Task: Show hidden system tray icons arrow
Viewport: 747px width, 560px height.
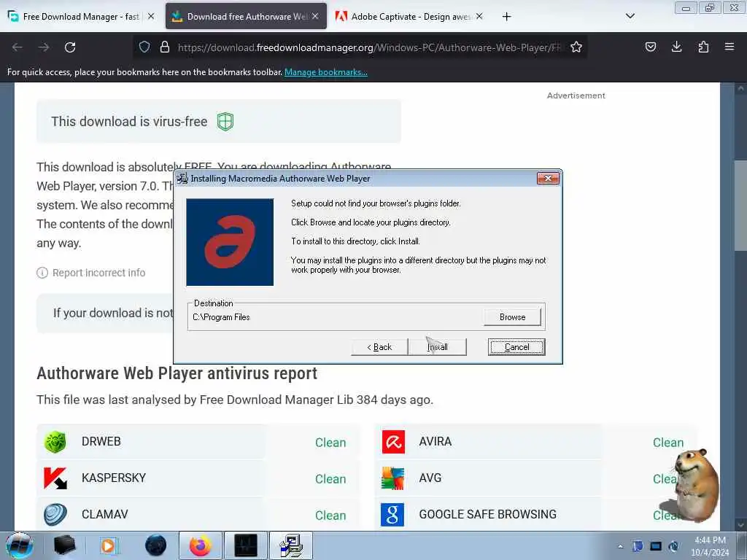Action: tap(620, 546)
